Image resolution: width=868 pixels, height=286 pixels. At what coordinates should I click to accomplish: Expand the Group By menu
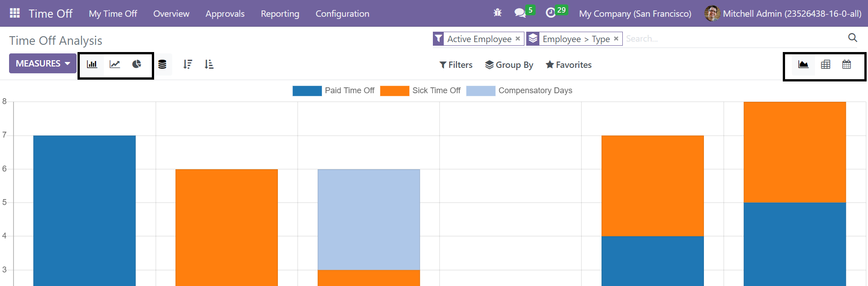tap(509, 65)
